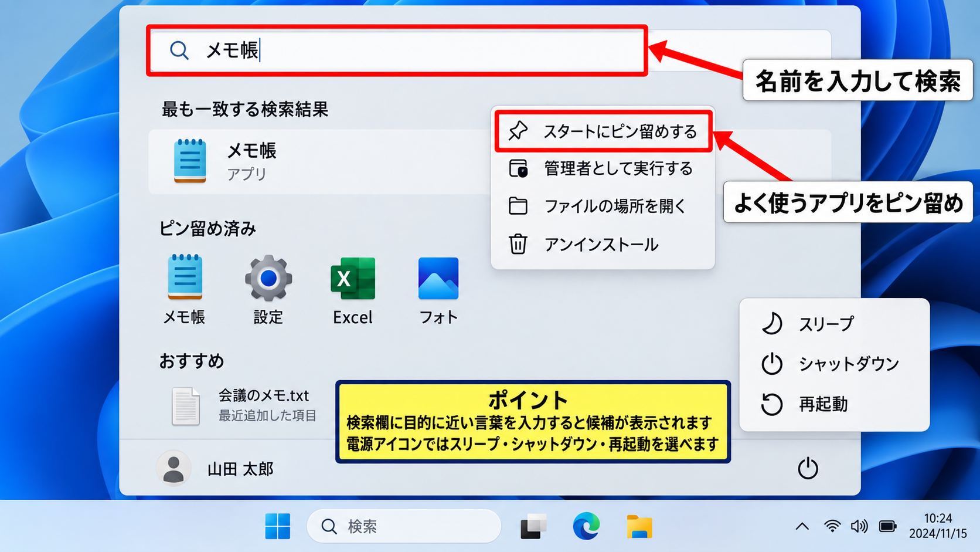Click the Start menu search field

tap(490, 50)
